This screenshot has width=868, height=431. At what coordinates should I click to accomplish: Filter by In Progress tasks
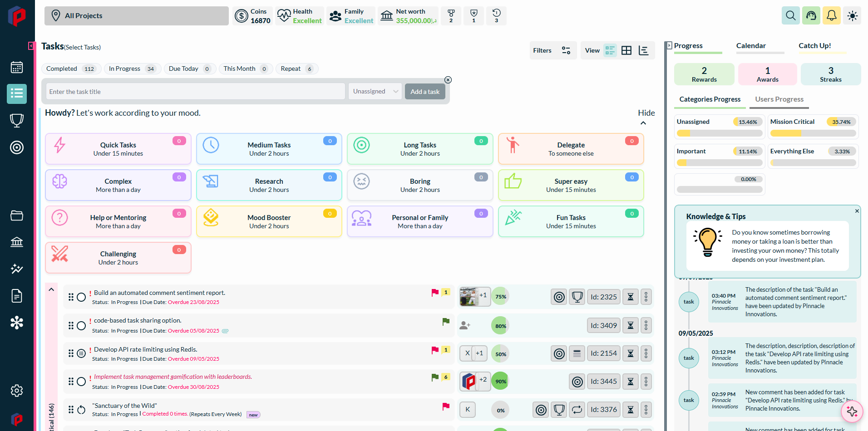click(x=132, y=69)
